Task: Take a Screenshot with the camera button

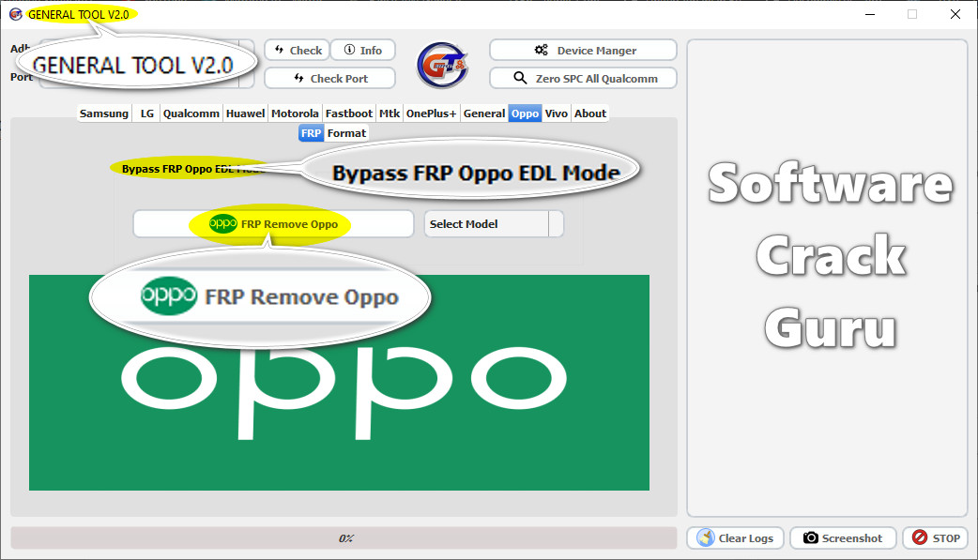Action: 843,537
